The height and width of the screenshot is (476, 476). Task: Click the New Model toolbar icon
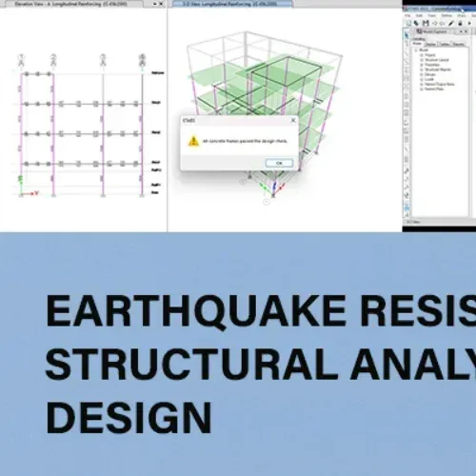408,23
